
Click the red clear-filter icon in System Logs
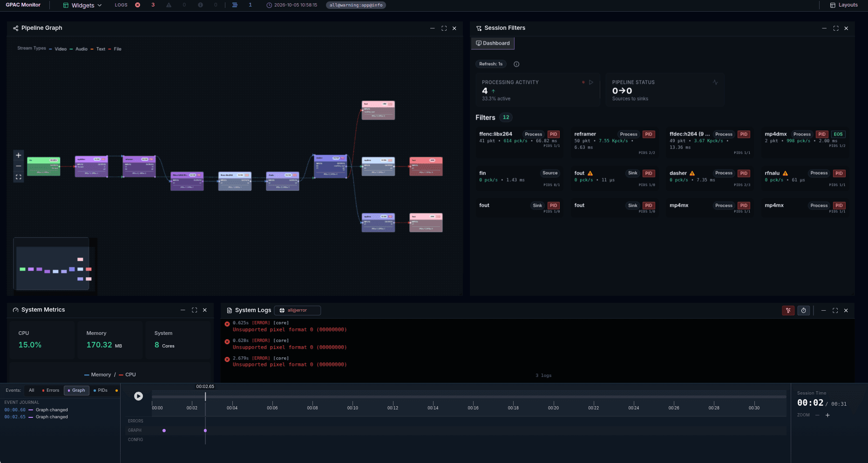788,310
